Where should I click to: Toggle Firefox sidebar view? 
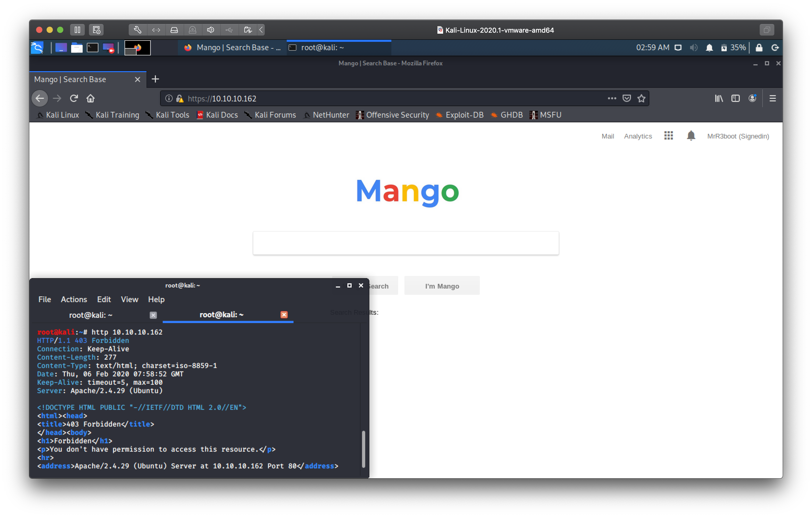pyautogui.click(x=735, y=99)
